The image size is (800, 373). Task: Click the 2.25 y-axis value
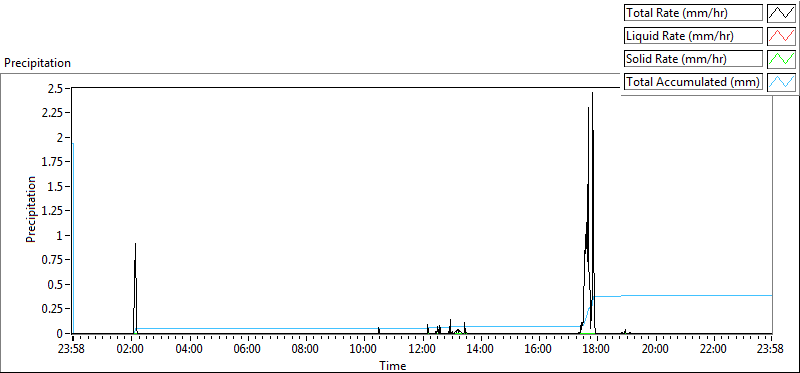click(54, 113)
